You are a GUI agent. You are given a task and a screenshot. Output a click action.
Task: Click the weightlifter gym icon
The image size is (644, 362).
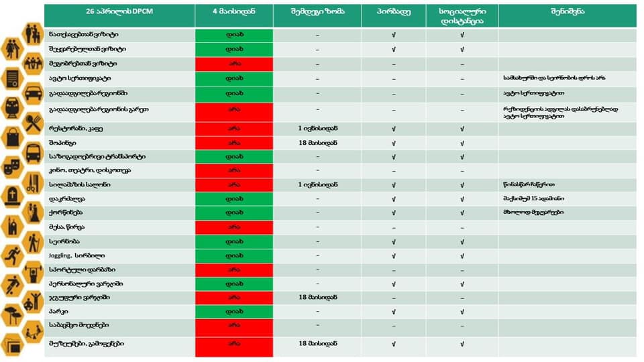click(x=33, y=271)
